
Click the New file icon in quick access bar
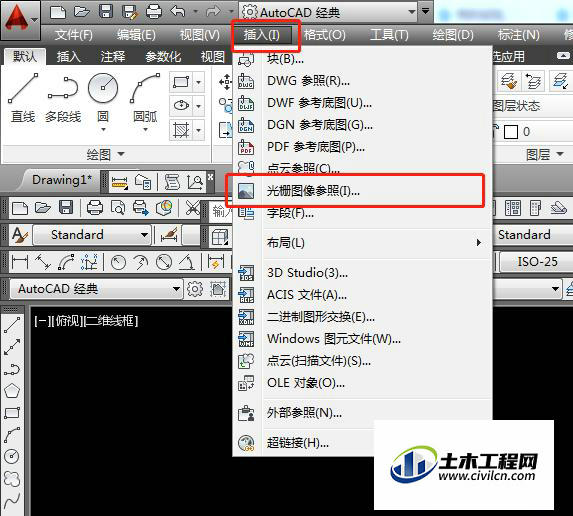[x=58, y=12]
